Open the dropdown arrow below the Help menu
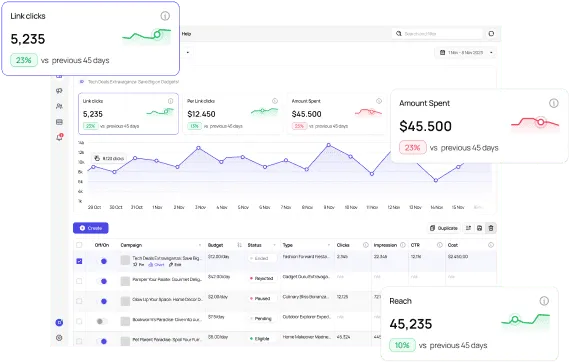The height and width of the screenshot is (363, 570). pyautogui.click(x=188, y=52)
